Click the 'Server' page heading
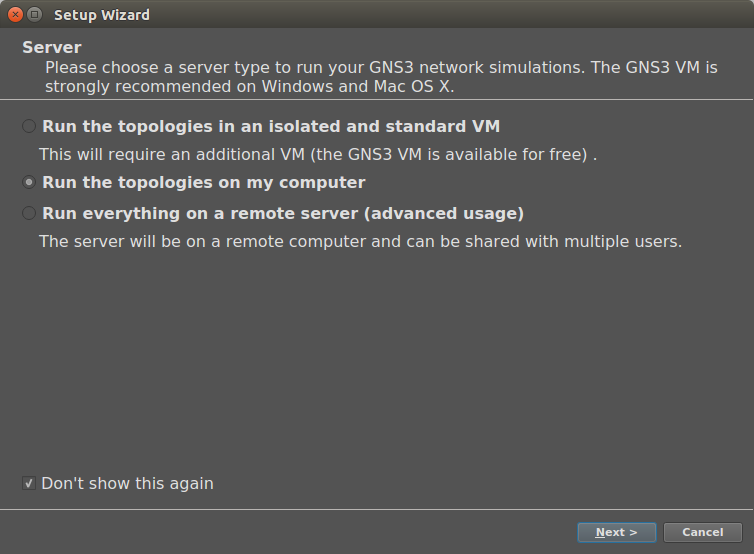The height and width of the screenshot is (554, 754). point(51,48)
